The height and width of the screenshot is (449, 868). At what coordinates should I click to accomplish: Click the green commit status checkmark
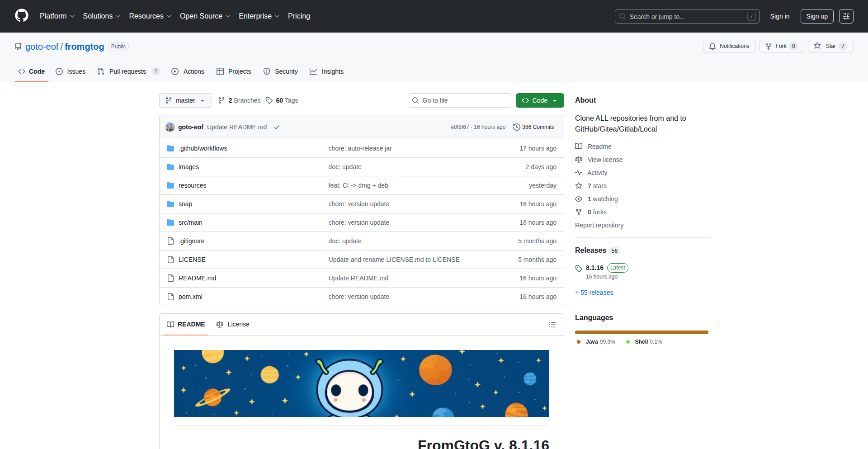click(277, 128)
